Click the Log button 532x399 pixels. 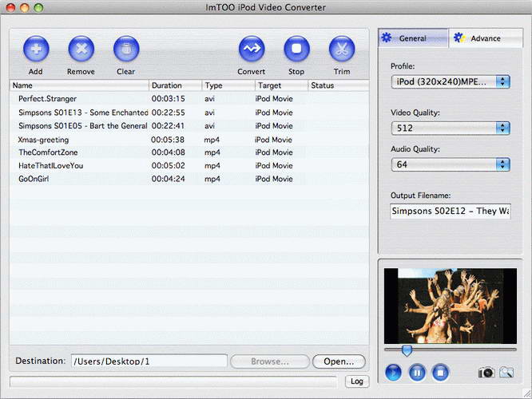tap(358, 381)
